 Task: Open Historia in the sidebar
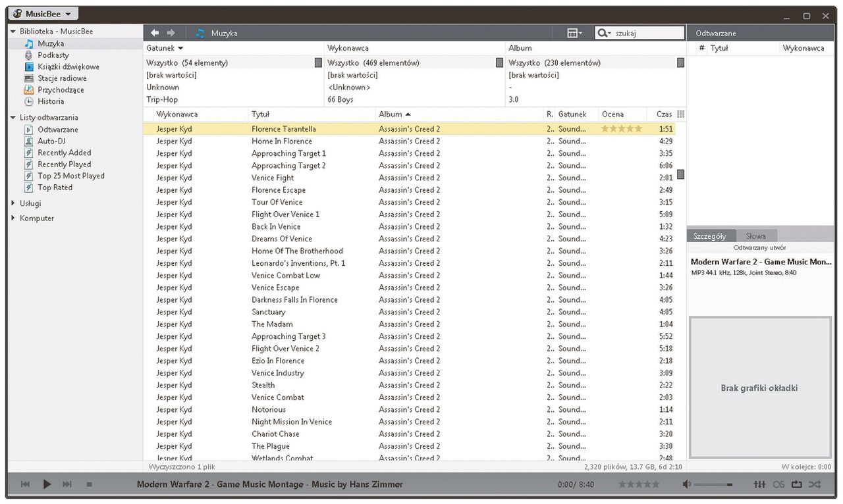tap(51, 101)
